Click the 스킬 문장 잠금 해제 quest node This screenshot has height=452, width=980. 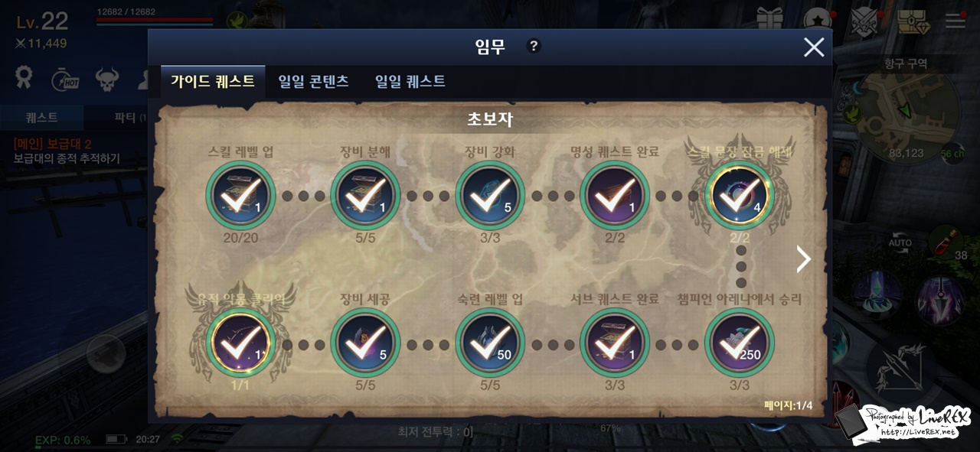740,196
